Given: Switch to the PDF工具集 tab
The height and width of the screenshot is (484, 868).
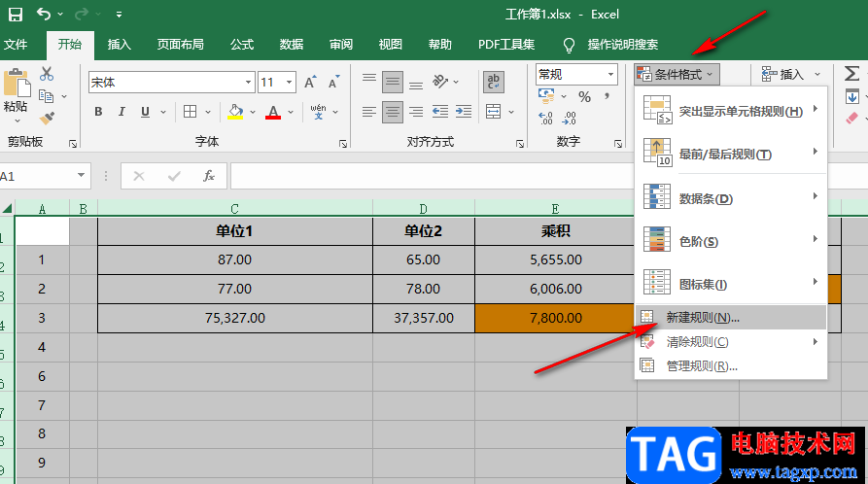Looking at the screenshot, I should (506, 45).
